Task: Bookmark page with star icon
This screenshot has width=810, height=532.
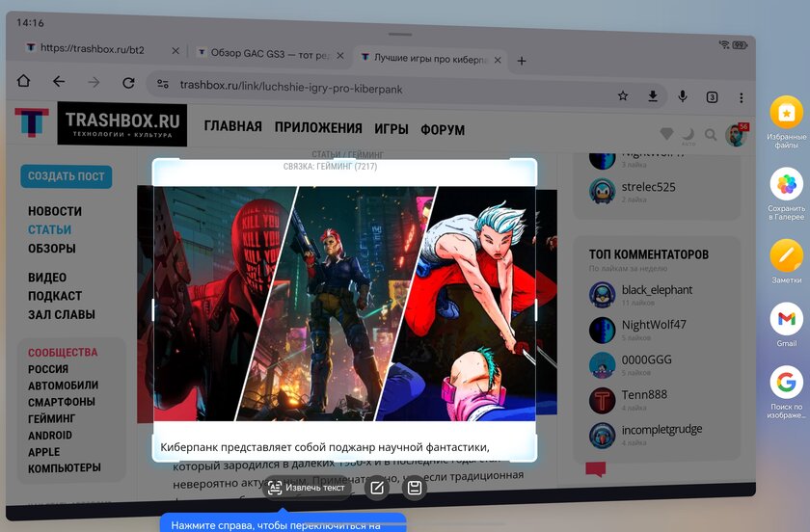Action: 623,95
